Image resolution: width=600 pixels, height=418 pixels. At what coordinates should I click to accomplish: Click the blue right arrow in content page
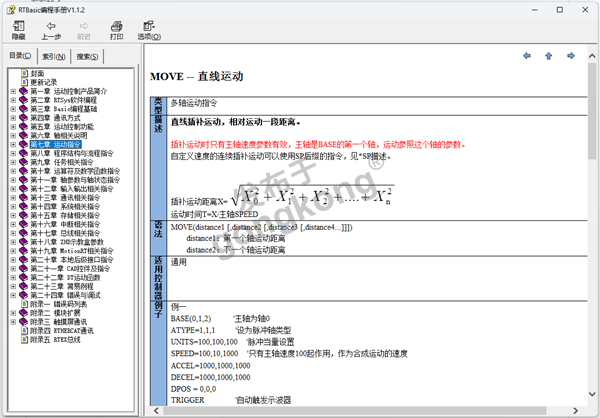tap(568, 55)
